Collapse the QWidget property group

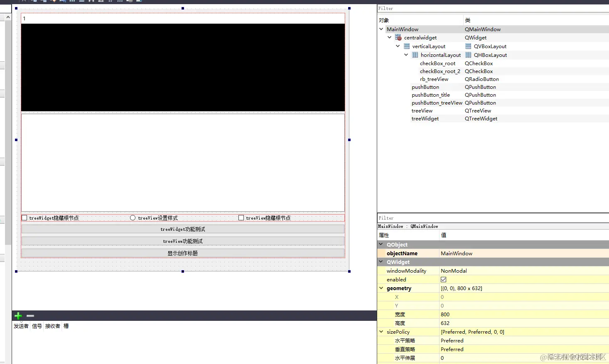tap(381, 262)
